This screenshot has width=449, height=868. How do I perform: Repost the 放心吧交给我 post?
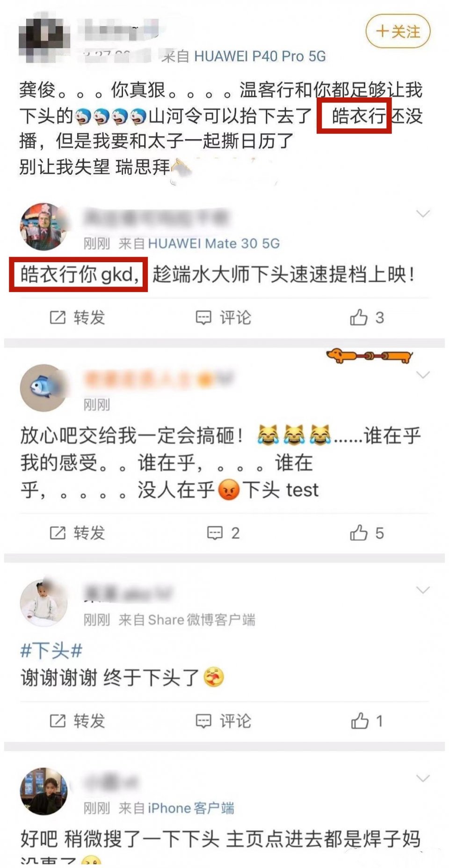[x=77, y=533]
